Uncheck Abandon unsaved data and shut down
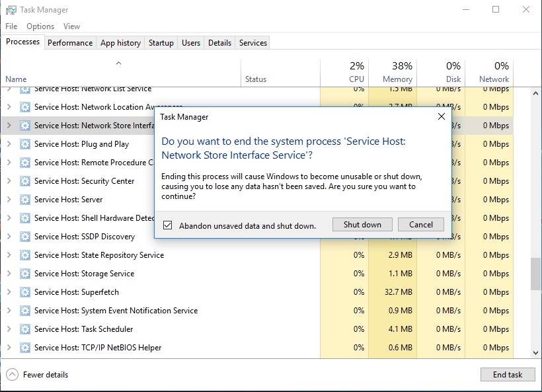542x392 pixels. tap(168, 225)
